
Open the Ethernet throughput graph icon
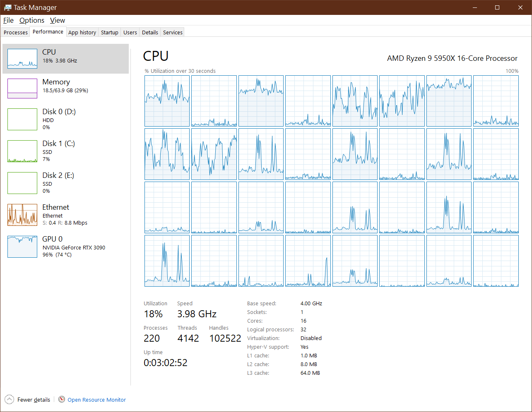(x=22, y=215)
